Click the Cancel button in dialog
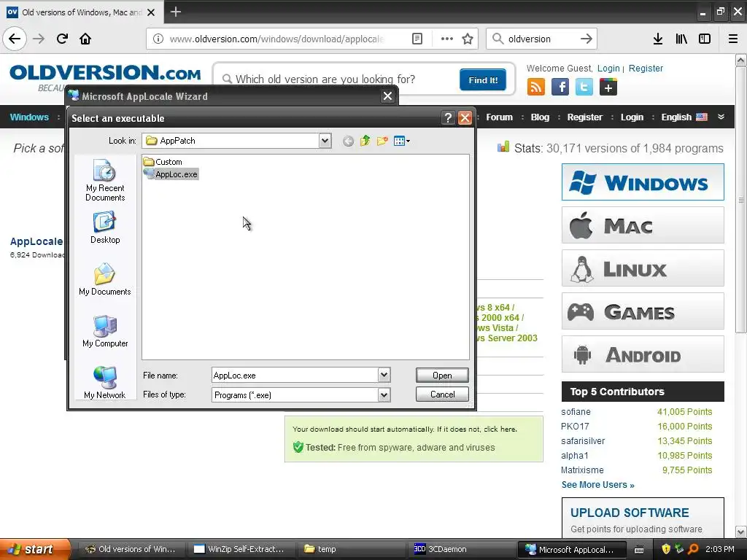 click(x=442, y=394)
